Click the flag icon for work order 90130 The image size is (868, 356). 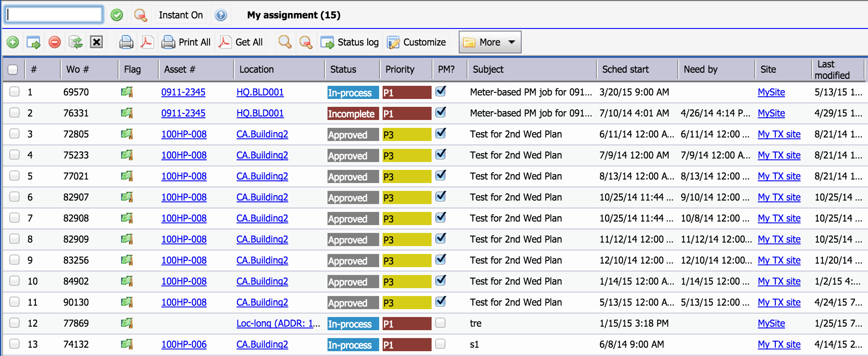[x=127, y=302]
